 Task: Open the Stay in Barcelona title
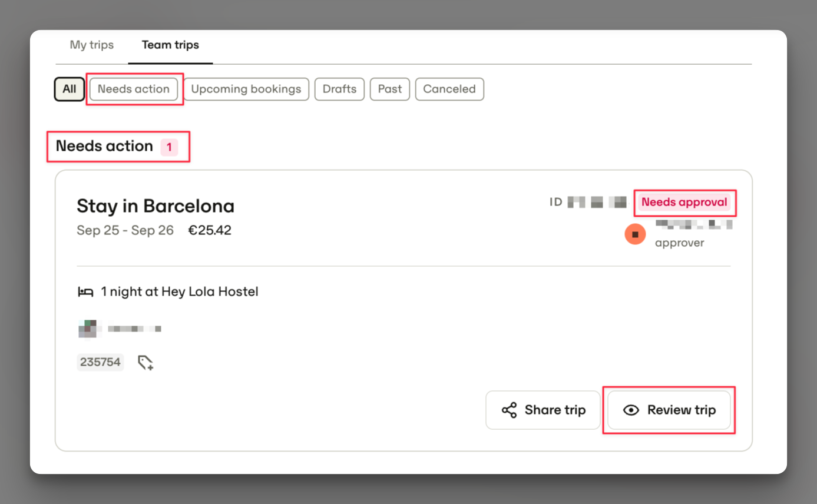[x=156, y=206]
